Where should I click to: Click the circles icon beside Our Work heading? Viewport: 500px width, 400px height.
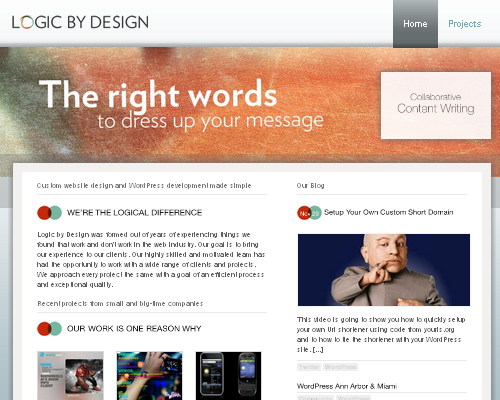coord(49,329)
